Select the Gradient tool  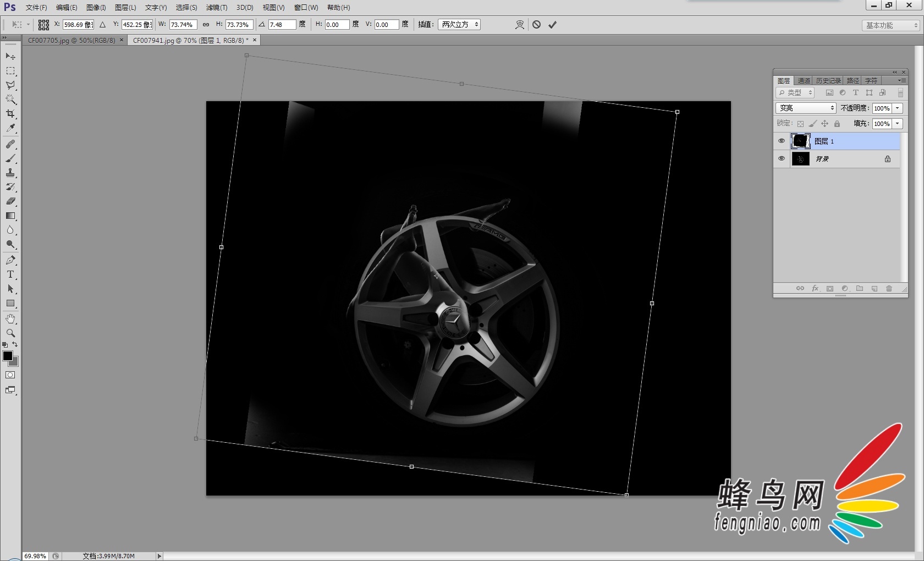(x=10, y=216)
